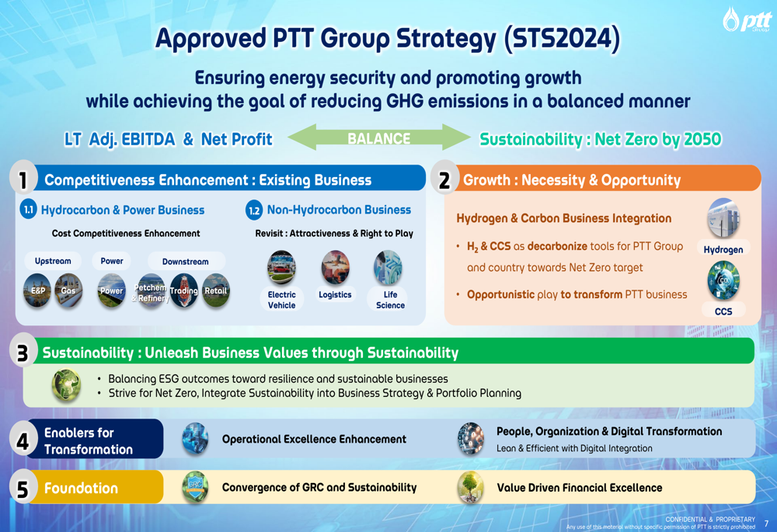Select the Upstream label pill
This screenshot has height=532, width=777.
pos(53,261)
